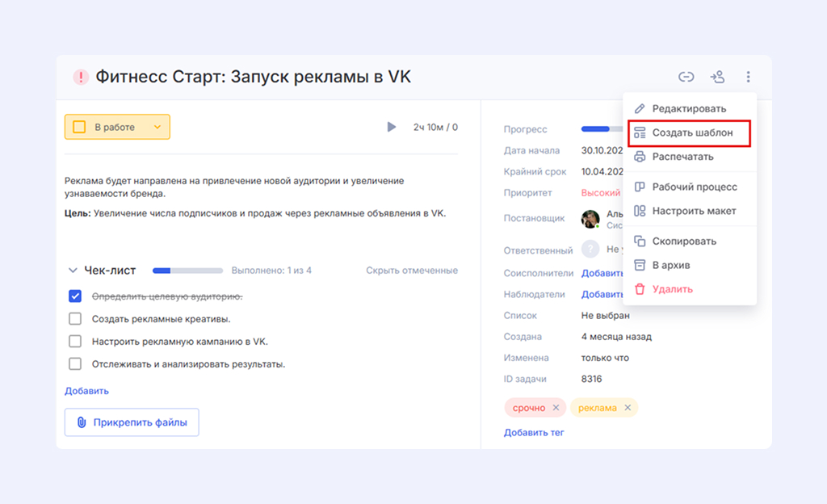Start the timer with play icon
This screenshot has width=827, height=504.
pos(392,127)
